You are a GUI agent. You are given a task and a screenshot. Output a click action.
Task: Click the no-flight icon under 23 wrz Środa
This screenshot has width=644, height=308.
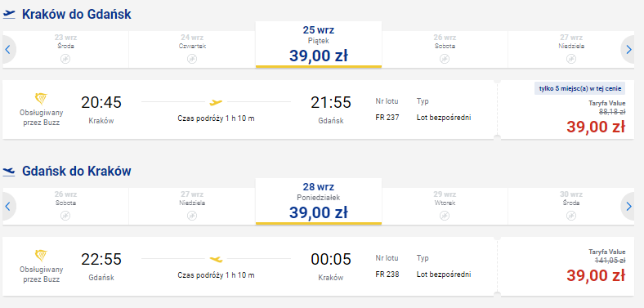pyautogui.click(x=65, y=59)
